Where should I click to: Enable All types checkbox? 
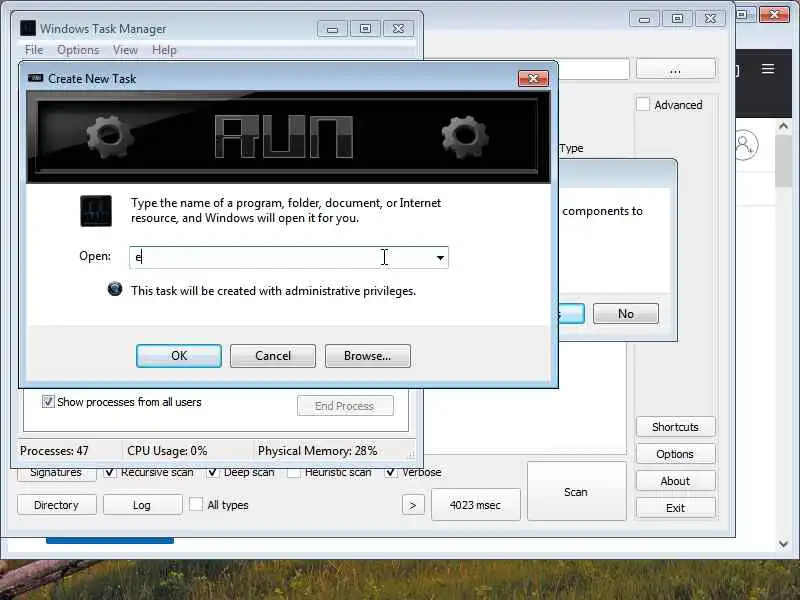[x=196, y=505]
